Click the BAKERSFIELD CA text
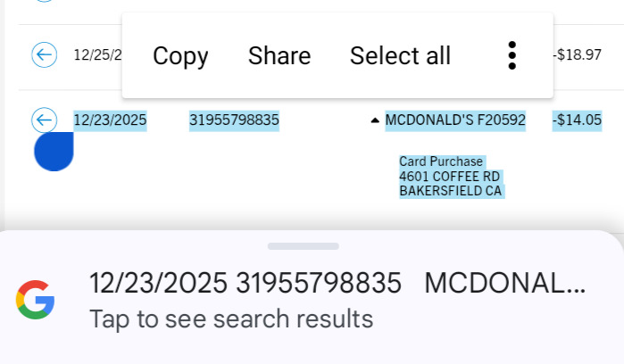 pos(451,191)
